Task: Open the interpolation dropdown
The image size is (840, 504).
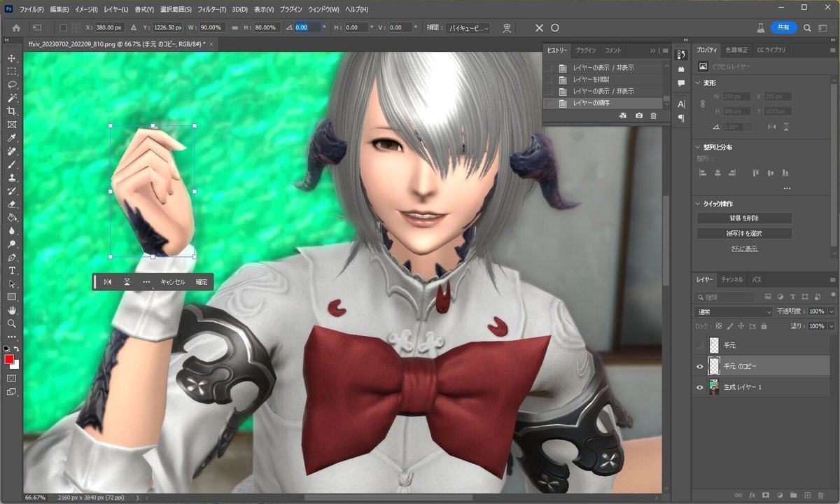Action: (x=468, y=28)
